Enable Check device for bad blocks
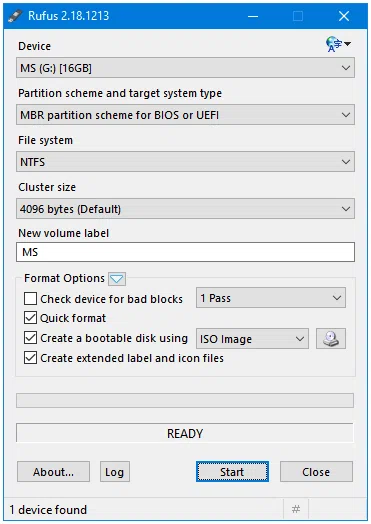Screen dimensions: 371x524 coord(30,298)
